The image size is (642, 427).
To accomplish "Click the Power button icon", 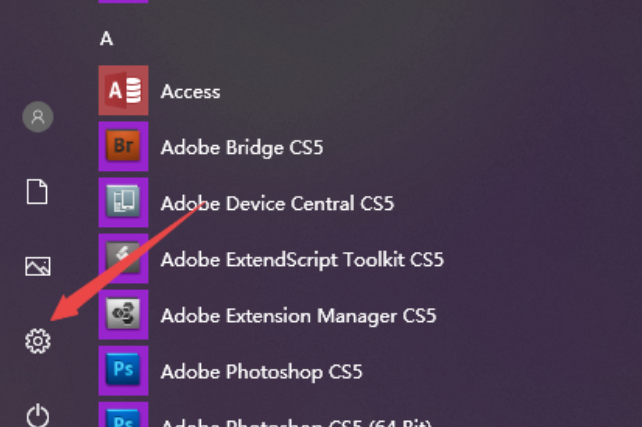I will (38, 414).
